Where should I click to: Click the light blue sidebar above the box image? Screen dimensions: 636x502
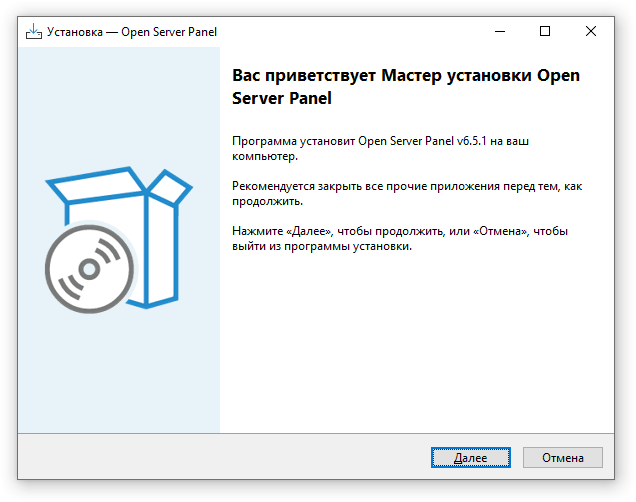point(119,105)
